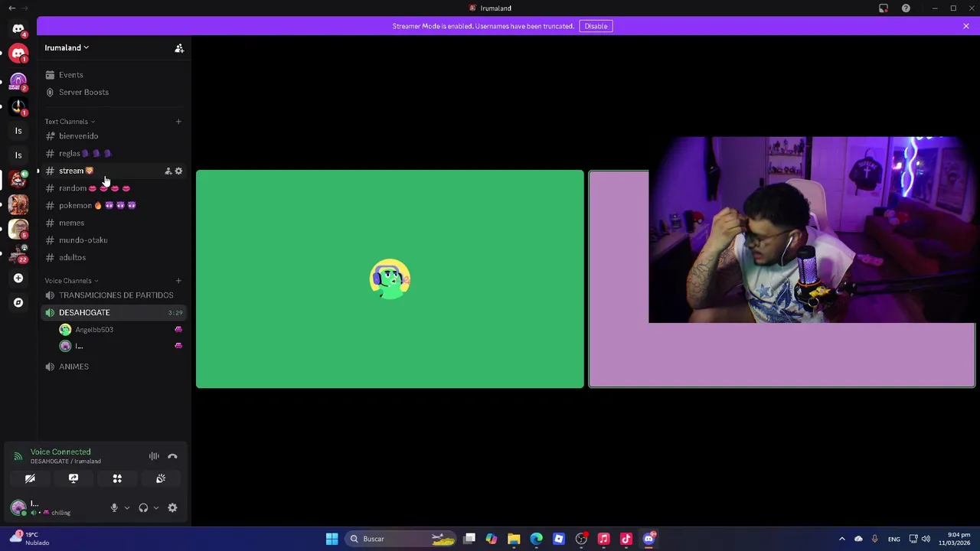980x551 pixels.
Task: Open the first "Is" server icon
Action: tap(18, 131)
